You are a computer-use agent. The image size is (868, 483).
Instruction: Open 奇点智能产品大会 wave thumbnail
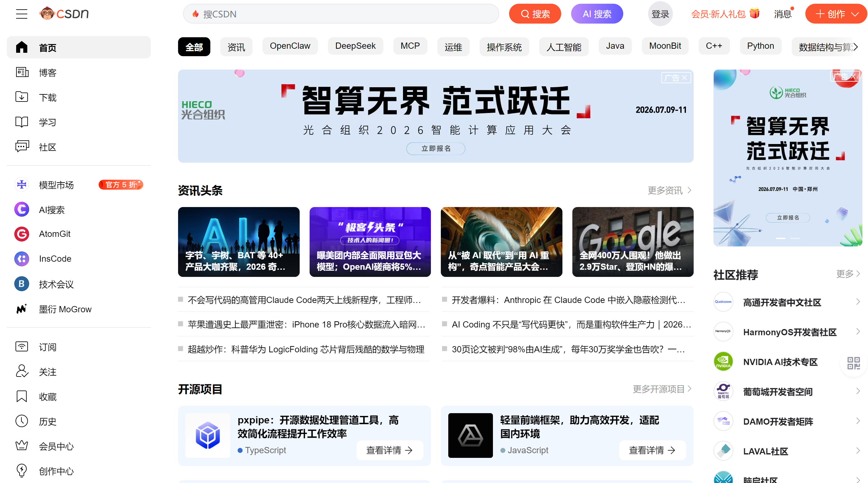pyautogui.click(x=501, y=242)
